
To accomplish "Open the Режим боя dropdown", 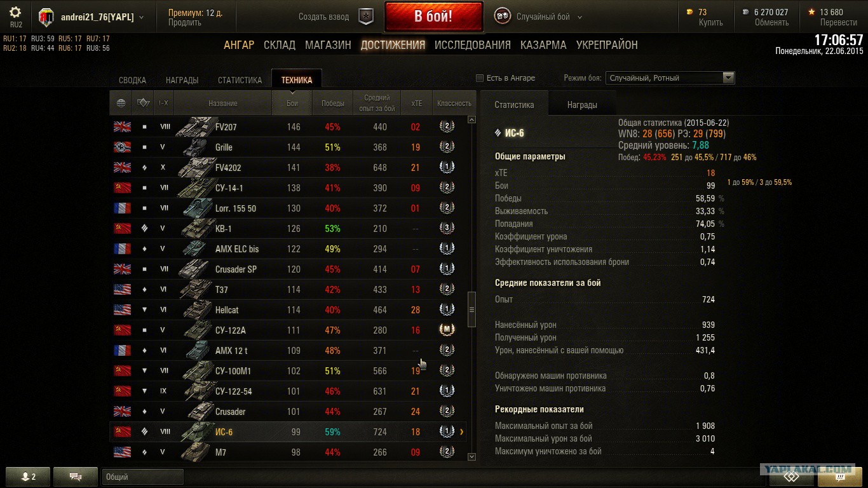I will click(670, 78).
